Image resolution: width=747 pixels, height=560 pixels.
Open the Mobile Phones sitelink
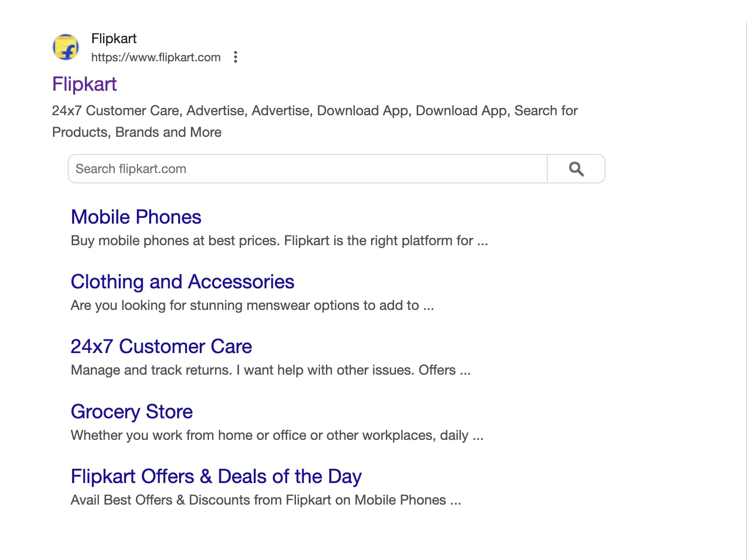coord(136,217)
